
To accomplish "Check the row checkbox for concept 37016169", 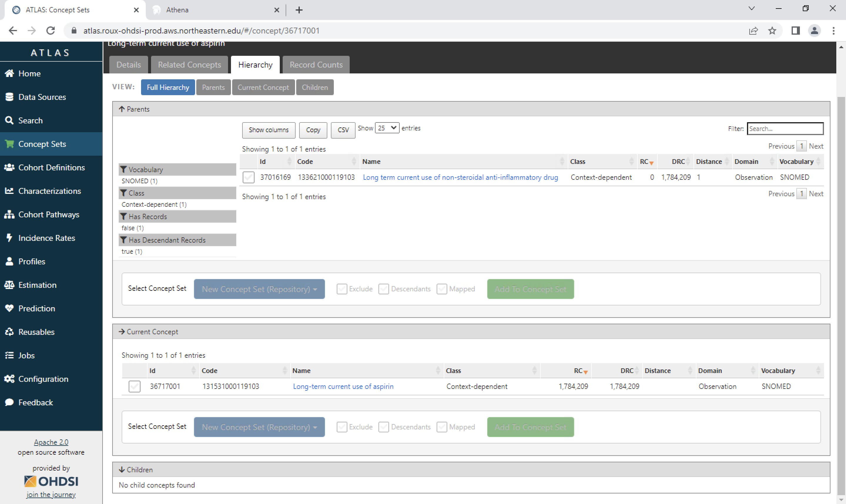I will coord(248,177).
